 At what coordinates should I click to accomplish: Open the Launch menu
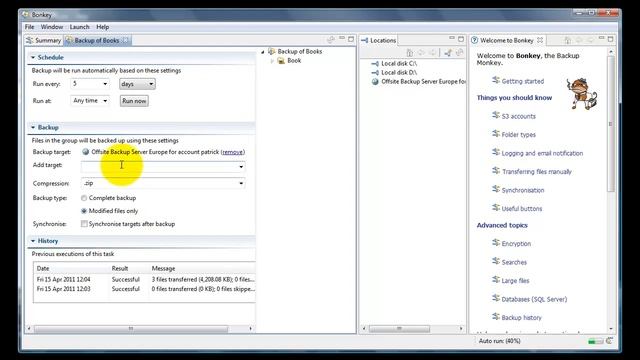click(79, 27)
